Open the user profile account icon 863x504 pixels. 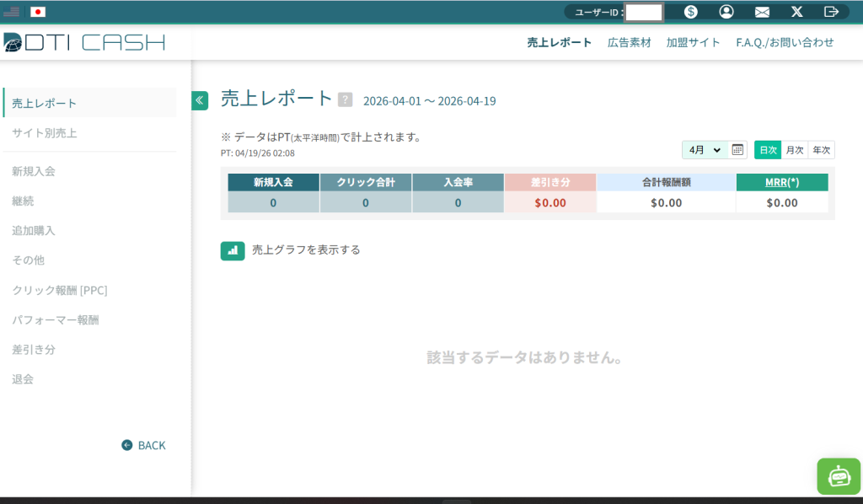(726, 12)
